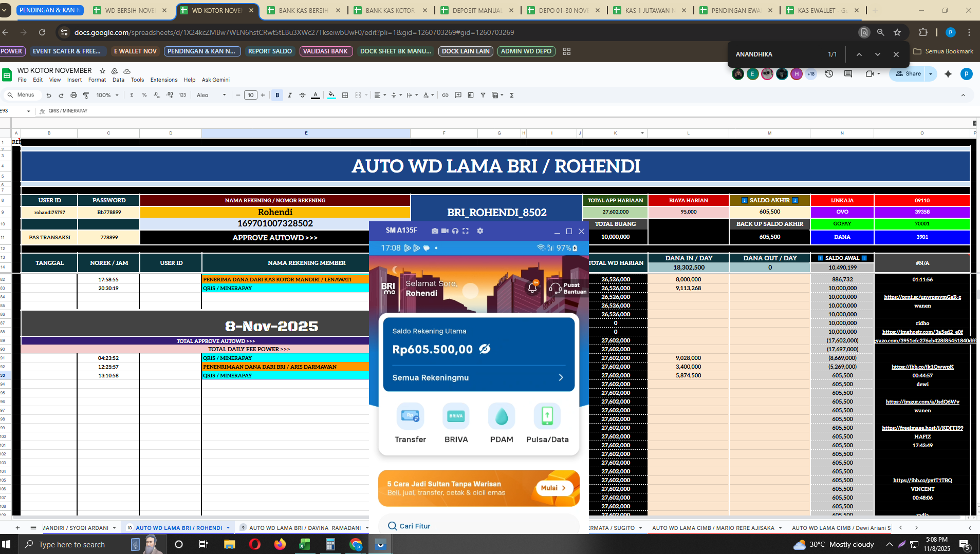This screenshot has width=980, height=554.
Task: Undo the last action in Sheets
Action: click(x=49, y=95)
